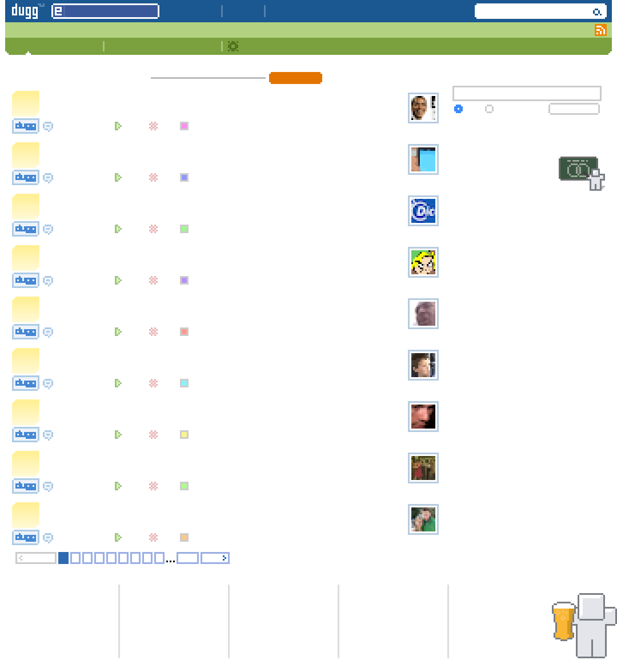Select the solid blue current page box
This screenshot has height=672, width=617.
63,558
